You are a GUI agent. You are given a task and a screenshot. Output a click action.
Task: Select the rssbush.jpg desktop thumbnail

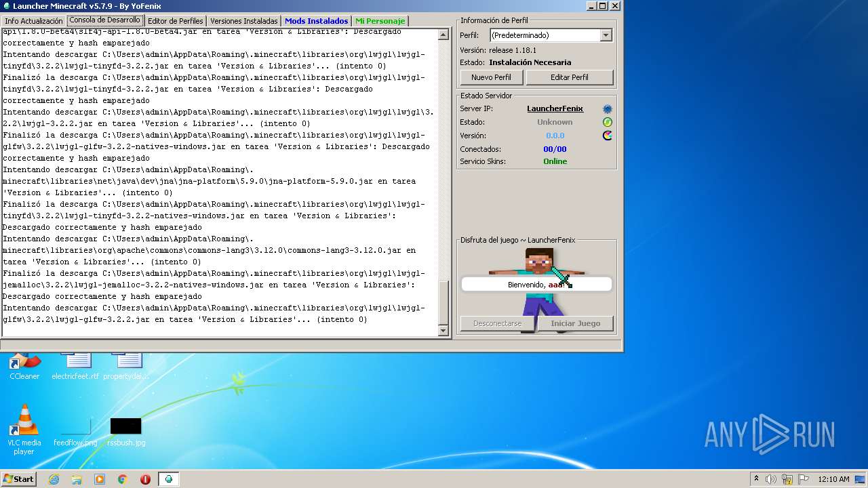point(126,432)
